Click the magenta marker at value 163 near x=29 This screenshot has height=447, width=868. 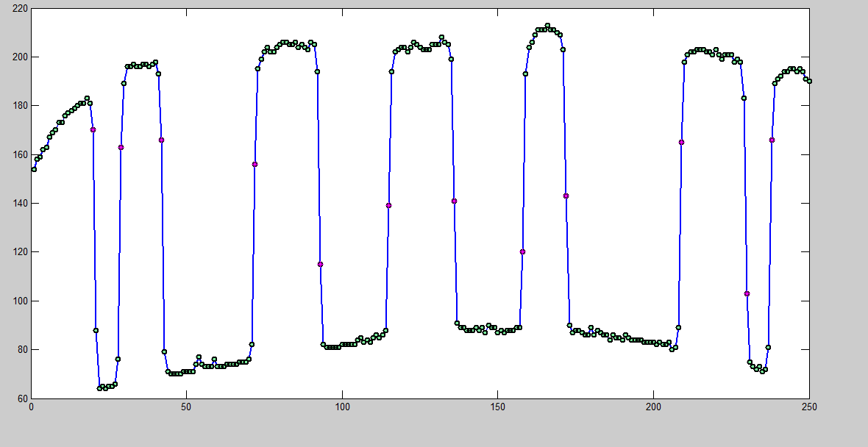pyautogui.click(x=121, y=147)
